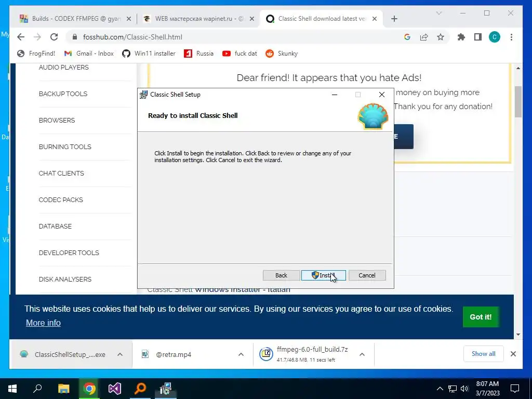Open network status tray icon
The image size is (532, 399).
click(x=453, y=389)
